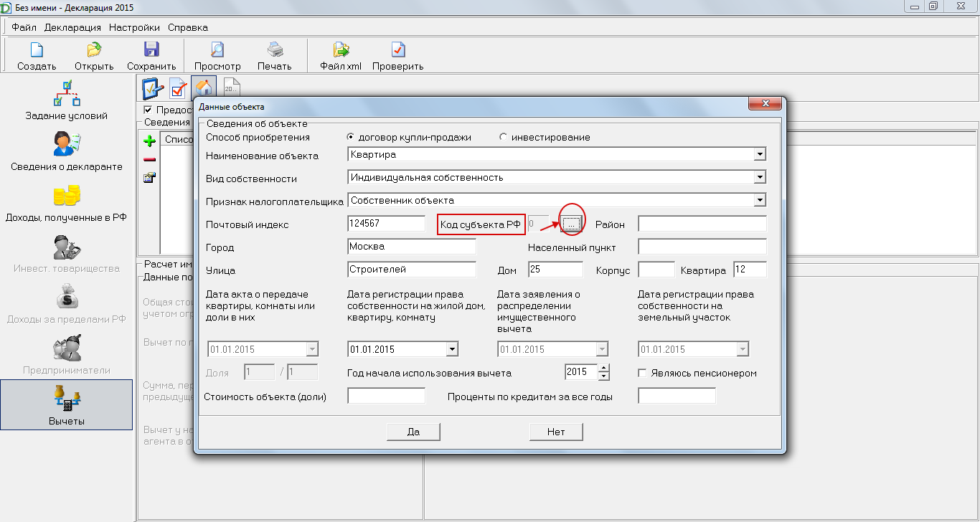The image size is (980, 522).
Task: Click the Код субъекта РФ browse button
Action: pos(571,224)
